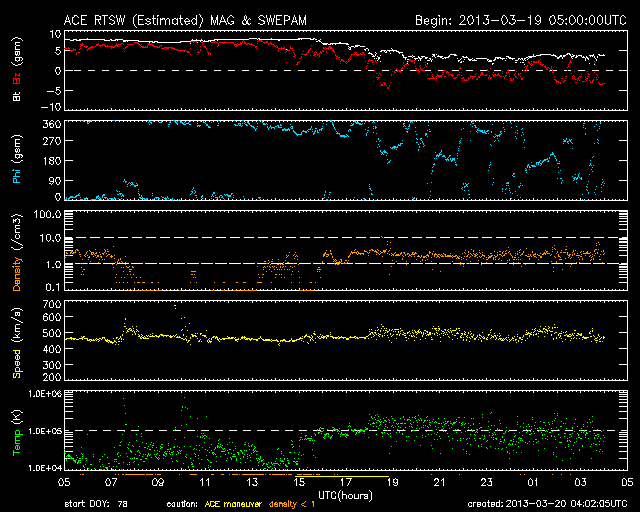Click the 17 hour tick label
Viewport: 640px width, 512px height.
pos(346,483)
